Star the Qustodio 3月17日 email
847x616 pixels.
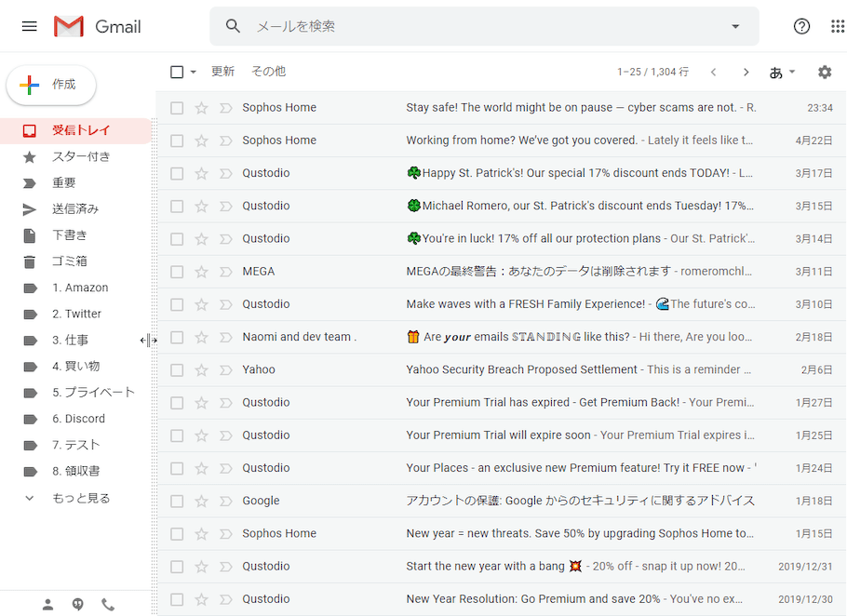point(201,173)
